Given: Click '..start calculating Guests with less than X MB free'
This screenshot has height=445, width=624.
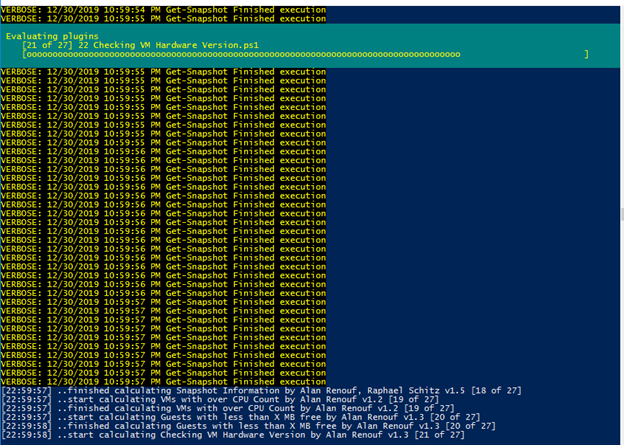Looking at the screenshot, I should coord(240,417).
